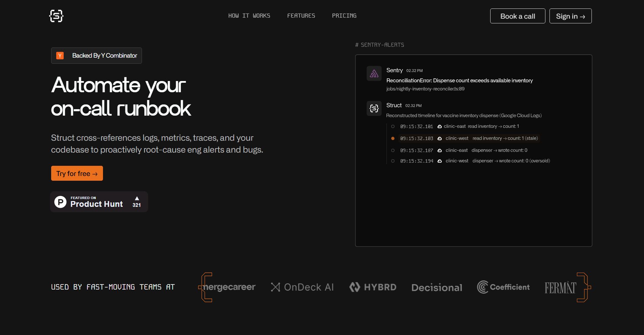The height and width of the screenshot is (335, 644).
Task: Click the OnDeck AI logo
Action: [302, 287]
